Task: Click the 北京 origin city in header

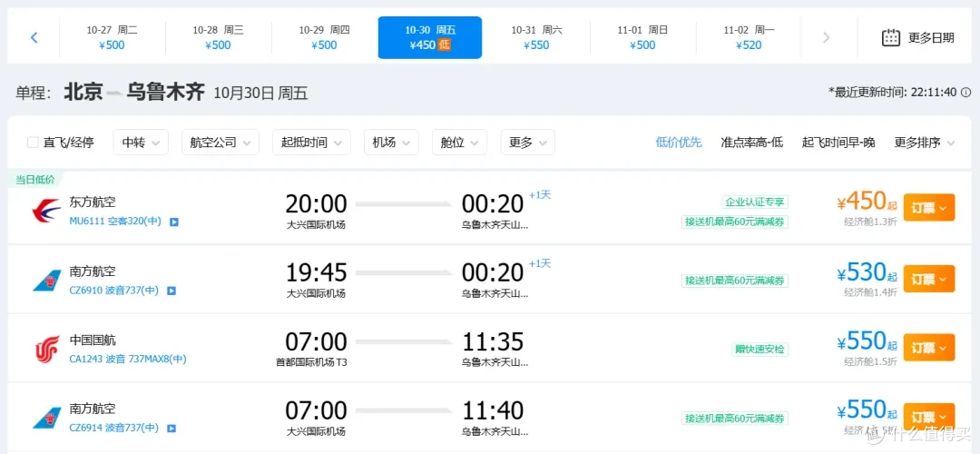Action: (83, 93)
